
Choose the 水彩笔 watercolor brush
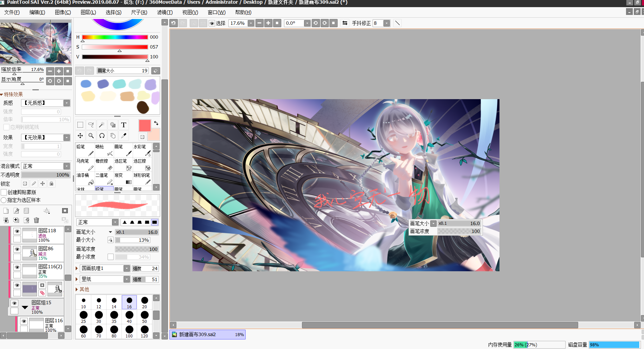142,150
